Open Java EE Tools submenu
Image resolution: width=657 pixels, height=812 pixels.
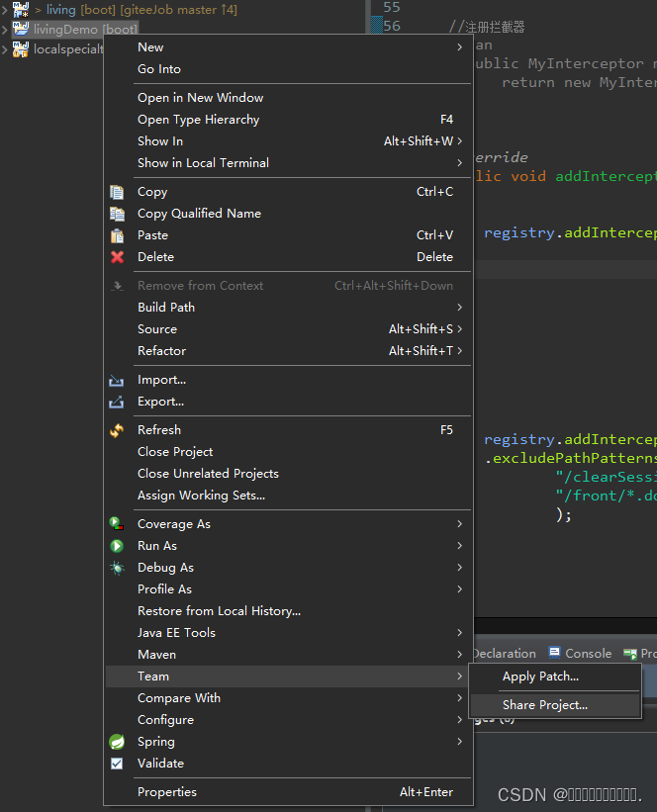pos(288,633)
